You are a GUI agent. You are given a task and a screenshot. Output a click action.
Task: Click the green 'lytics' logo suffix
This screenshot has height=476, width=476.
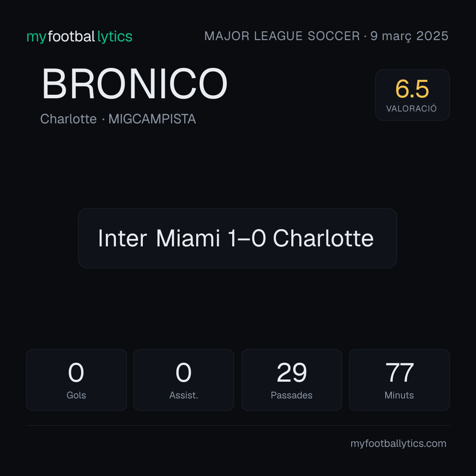coord(115,37)
